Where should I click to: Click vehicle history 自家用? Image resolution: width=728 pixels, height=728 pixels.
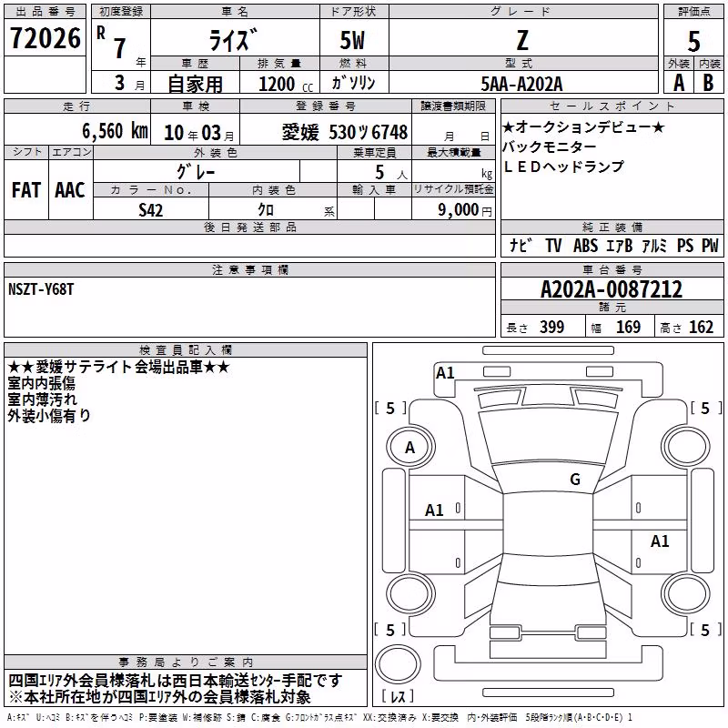pyautogui.click(x=195, y=84)
